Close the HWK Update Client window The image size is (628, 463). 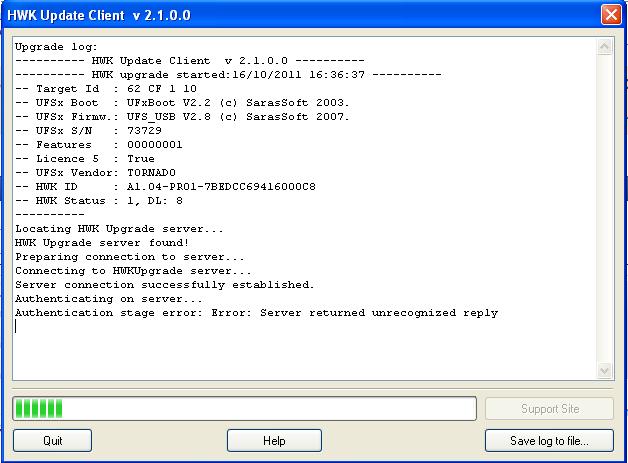(x=611, y=15)
